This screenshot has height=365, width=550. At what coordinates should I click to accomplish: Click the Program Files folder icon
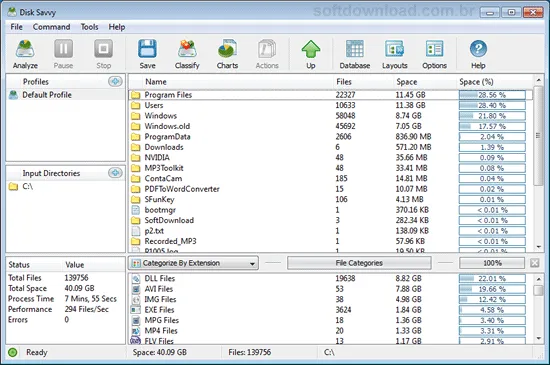pos(136,95)
